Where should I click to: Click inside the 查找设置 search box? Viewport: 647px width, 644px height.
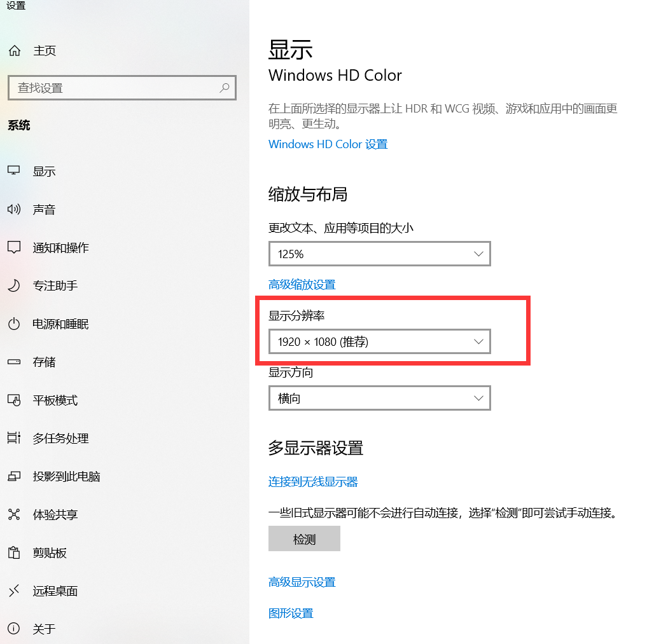coord(122,87)
